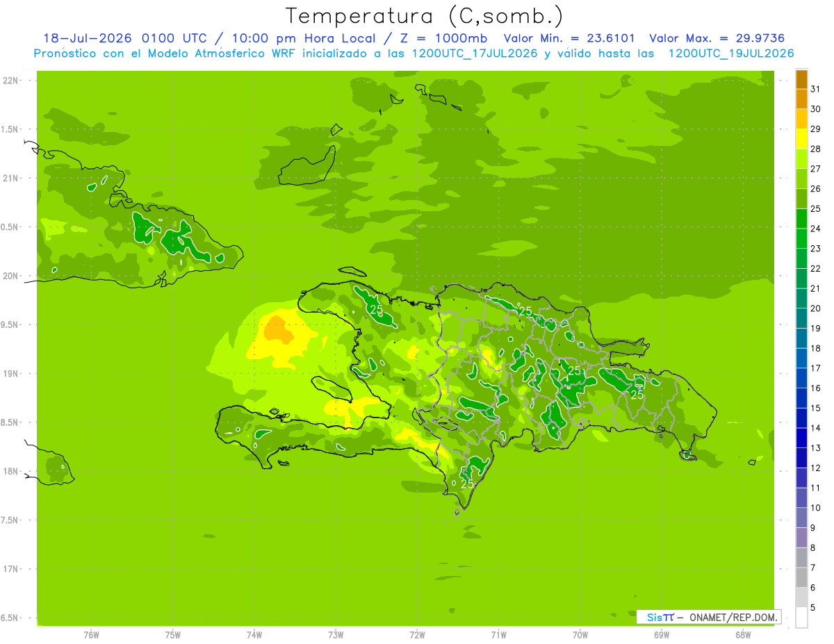The width and height of the screenshot is (834, 644).
Task: Select the end time "1200UTC_19JUL2026"
Action: pos(731,53)
